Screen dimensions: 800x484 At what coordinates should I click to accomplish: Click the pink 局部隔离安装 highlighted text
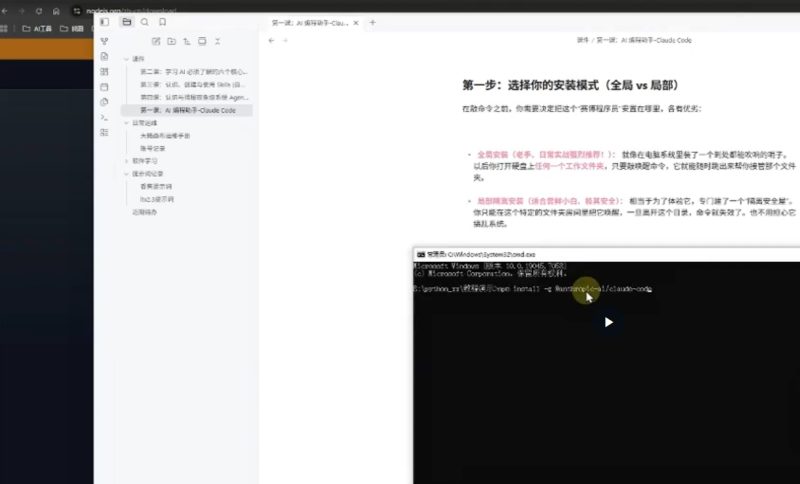coord(549,201)
